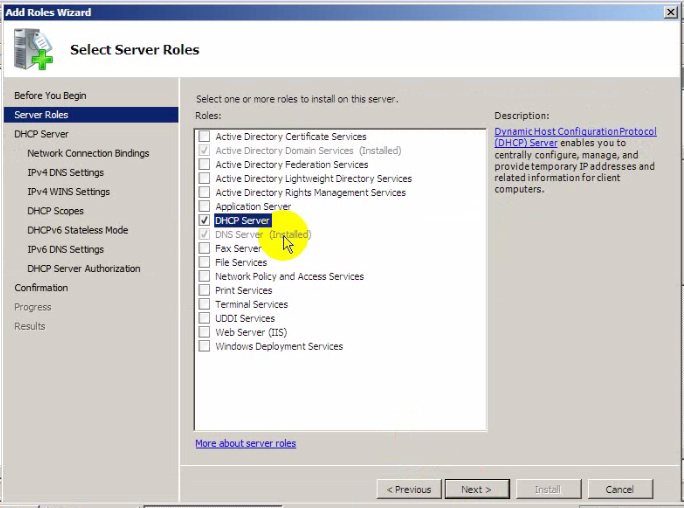The height and width of the screenshot is (508, 684).
Task: Enable the Web Server (IIS) role
Action: tap(204, 332)
